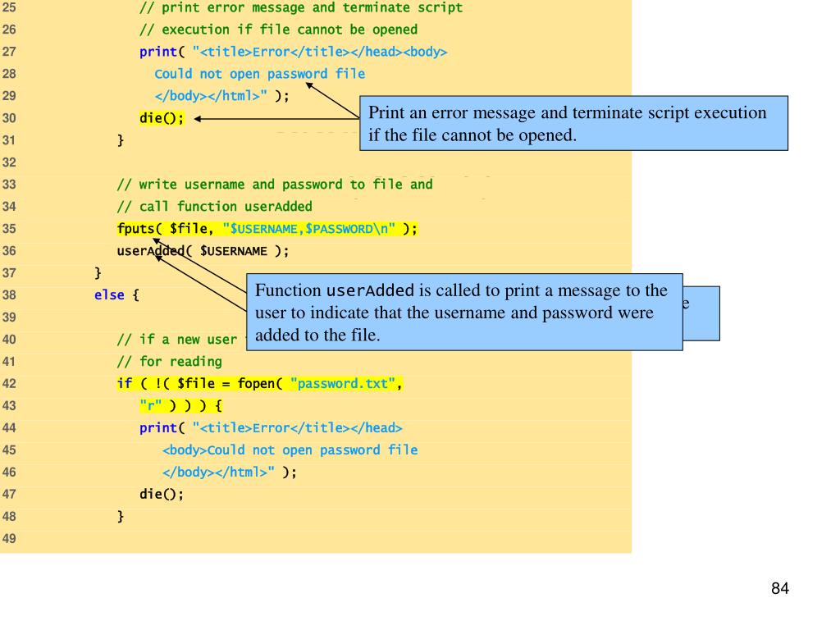Click the userAdded( $USERNAME ); call on line 36
The image size is (840, 630).
(x=203, y=251)
